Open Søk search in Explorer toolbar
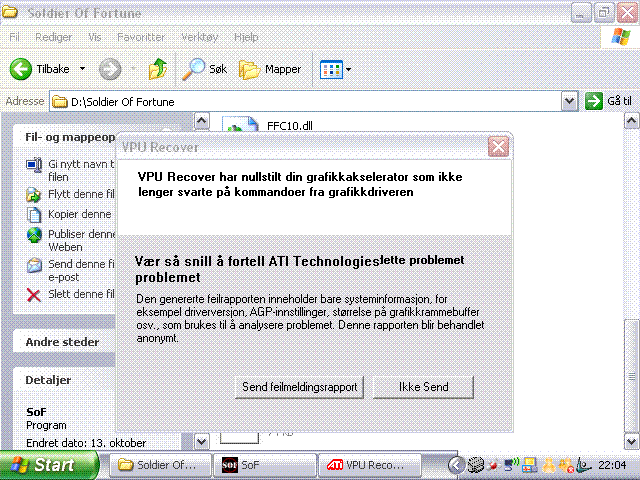The height and width of the screenshot is (480, 640). [204, 69]
